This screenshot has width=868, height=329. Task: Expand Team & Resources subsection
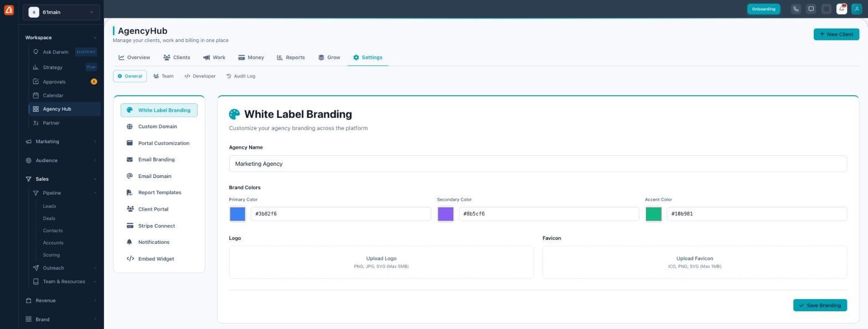coord(64,281)
